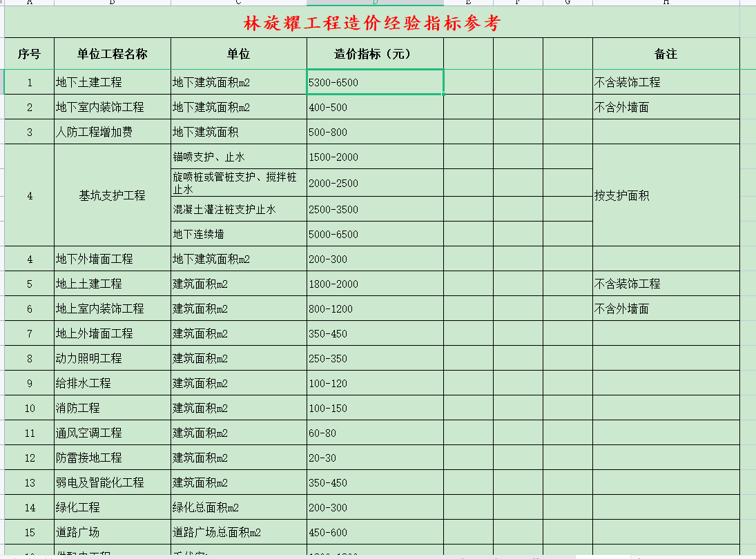The width and height of the screenshot is (756, 559).
Task: Select the 单位 header cell
Action: coord(239,54)
